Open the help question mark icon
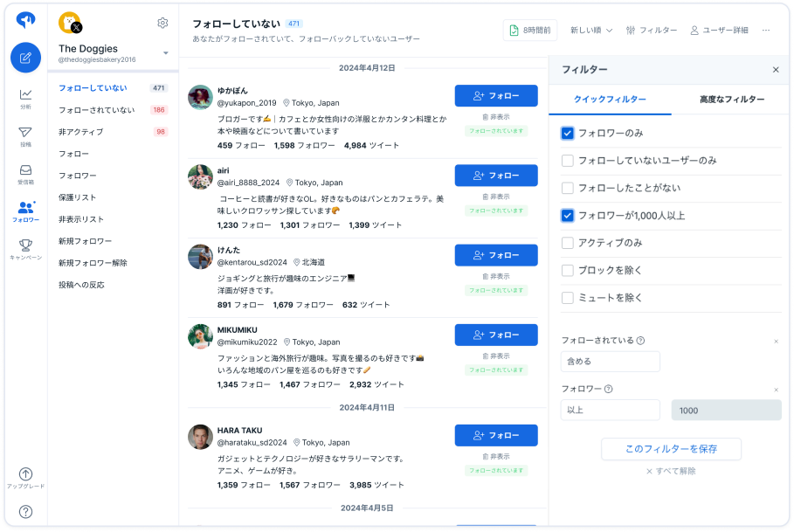Screen dimensions: 794x532 (25, 512)
